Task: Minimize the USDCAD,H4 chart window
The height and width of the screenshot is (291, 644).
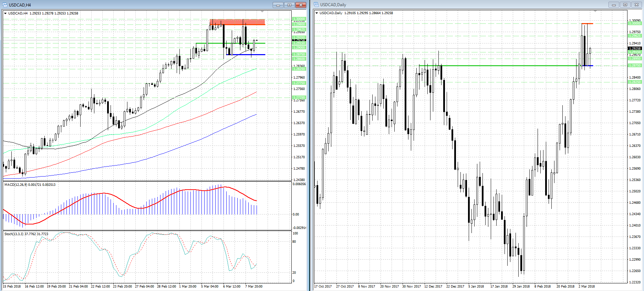Action: [278, 5]
